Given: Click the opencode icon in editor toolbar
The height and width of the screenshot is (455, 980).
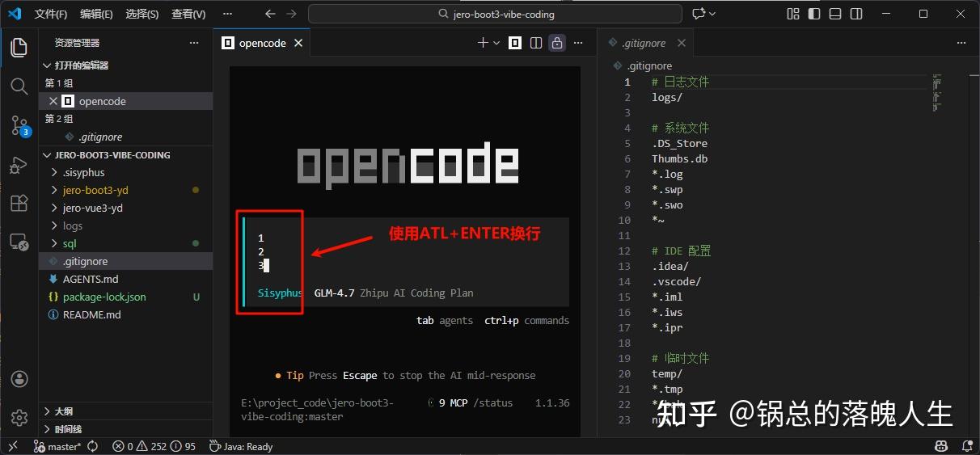Looking at the screenshot, I should click(x=515, y=43).
